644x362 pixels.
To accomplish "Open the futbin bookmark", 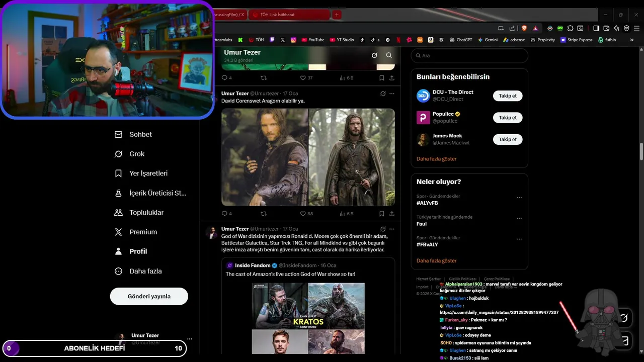I will coord(607,40).
